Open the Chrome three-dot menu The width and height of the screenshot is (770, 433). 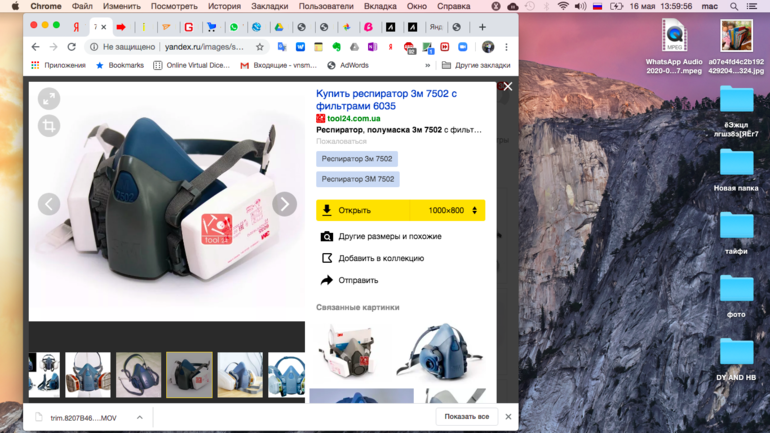[506, 47]
